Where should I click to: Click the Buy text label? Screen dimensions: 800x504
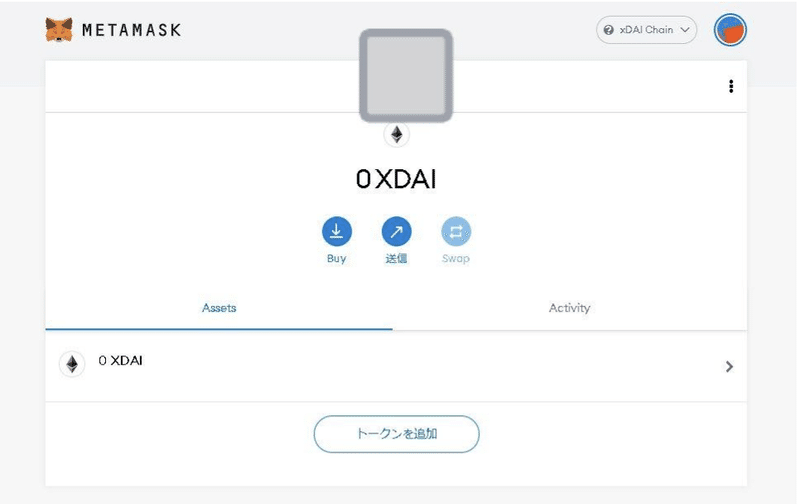coord(337,259)
